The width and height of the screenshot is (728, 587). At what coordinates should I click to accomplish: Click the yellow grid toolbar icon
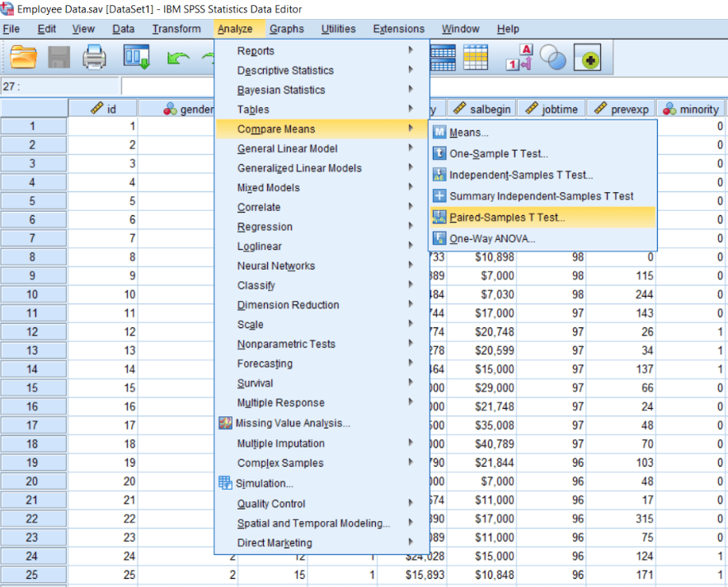click(476, 57)
